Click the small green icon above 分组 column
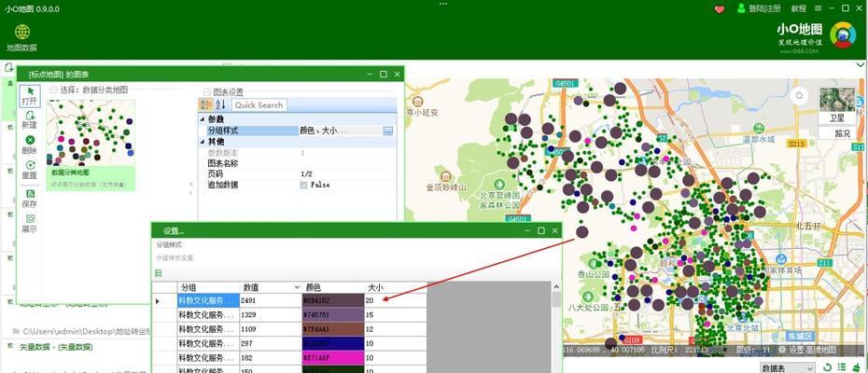The width and height of the screenshot is (868, 373). [x=159, y=273]
